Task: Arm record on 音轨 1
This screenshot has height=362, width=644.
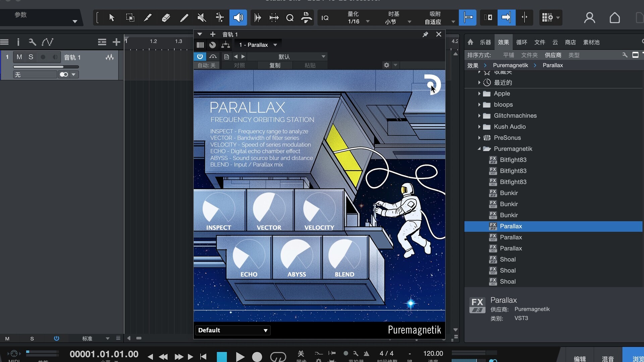Action: (43, 57)
